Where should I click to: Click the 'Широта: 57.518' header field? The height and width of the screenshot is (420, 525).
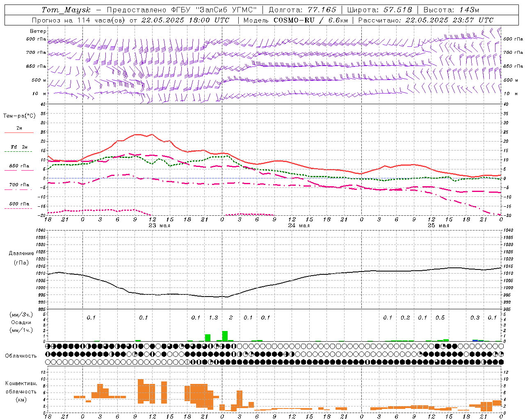[379, 10]
